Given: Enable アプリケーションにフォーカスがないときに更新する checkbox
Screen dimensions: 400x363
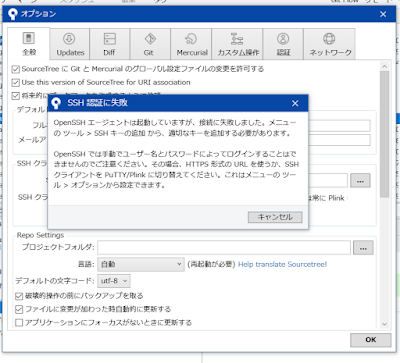Looking at the screenshot, I should click(19, 323).
